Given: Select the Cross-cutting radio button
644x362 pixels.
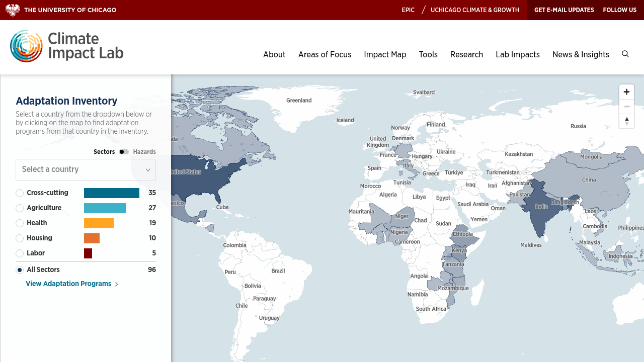Looking at the screenshot, I should (20, 193).
